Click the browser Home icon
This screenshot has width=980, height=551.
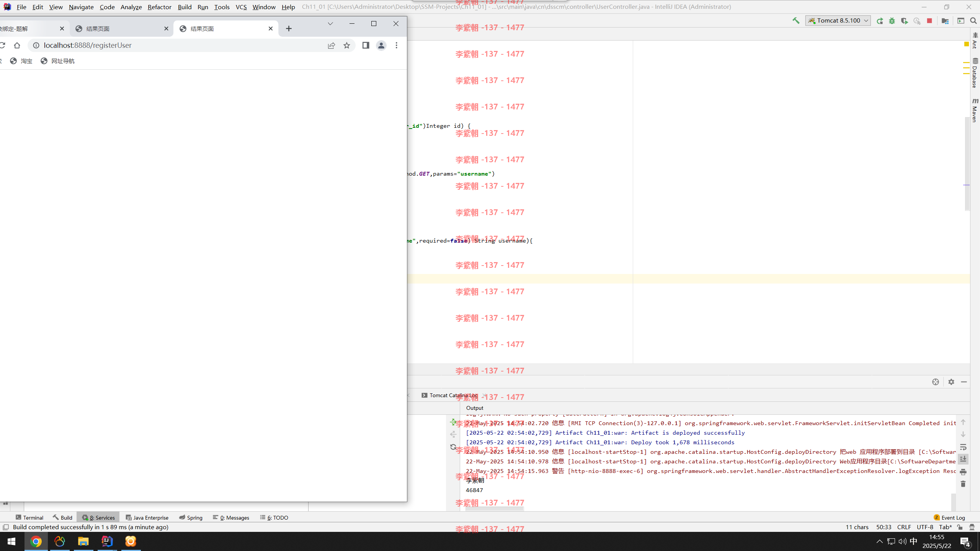17,45
